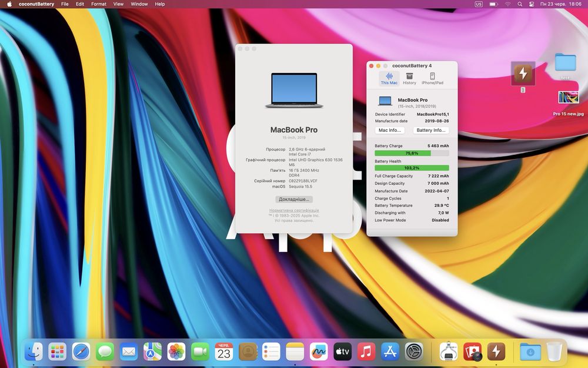This screenshot has height=368, width=588.
Task: Close the coconutBattery 4 window
Action: (371, 66)
